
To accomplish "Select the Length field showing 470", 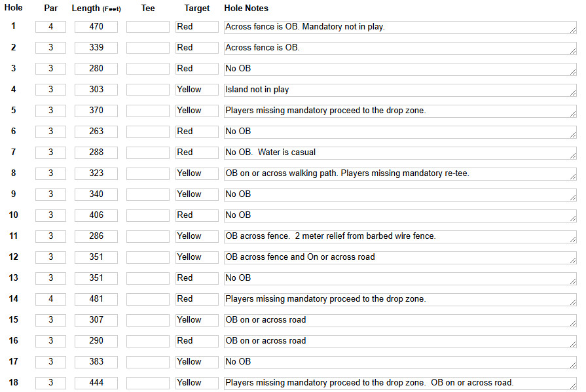I will point(96,27).
